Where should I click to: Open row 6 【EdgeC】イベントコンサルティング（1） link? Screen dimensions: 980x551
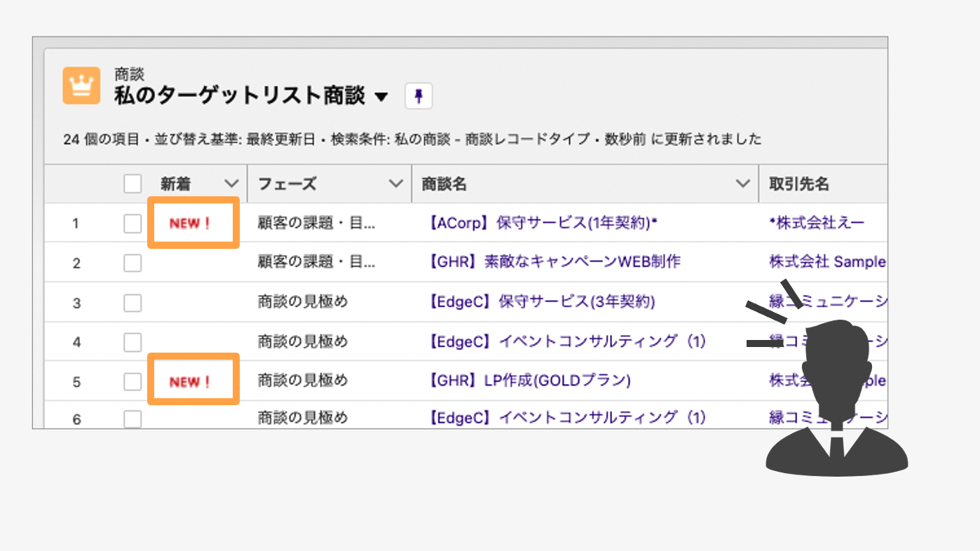tap(565, 418)
